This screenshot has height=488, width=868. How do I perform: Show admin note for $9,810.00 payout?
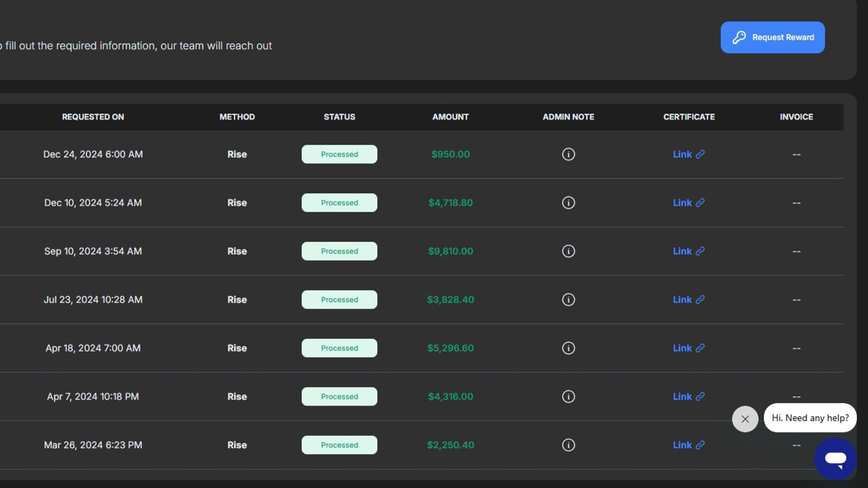click(568, 251)
